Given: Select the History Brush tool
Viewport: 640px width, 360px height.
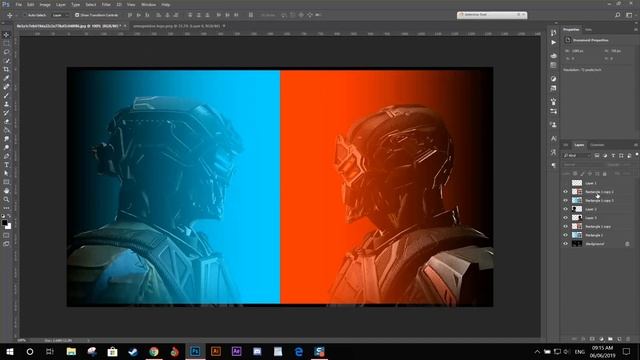Looking at the screenshot, I should coord(6,113).
